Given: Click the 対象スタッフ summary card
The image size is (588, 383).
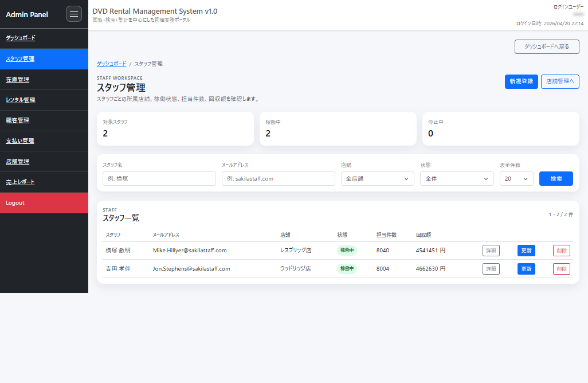Looking at the screenshot, I should tap(175, 128).
